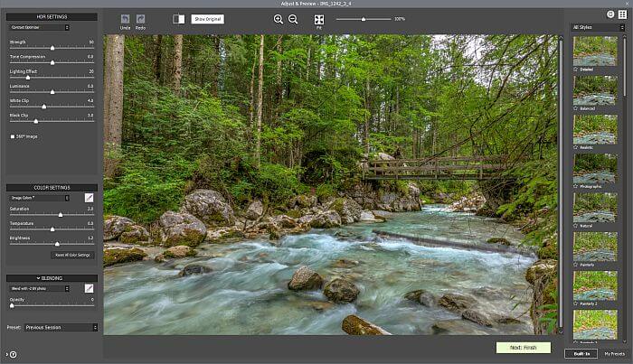Select the Realistic preset thumbnail

point(595,129)
